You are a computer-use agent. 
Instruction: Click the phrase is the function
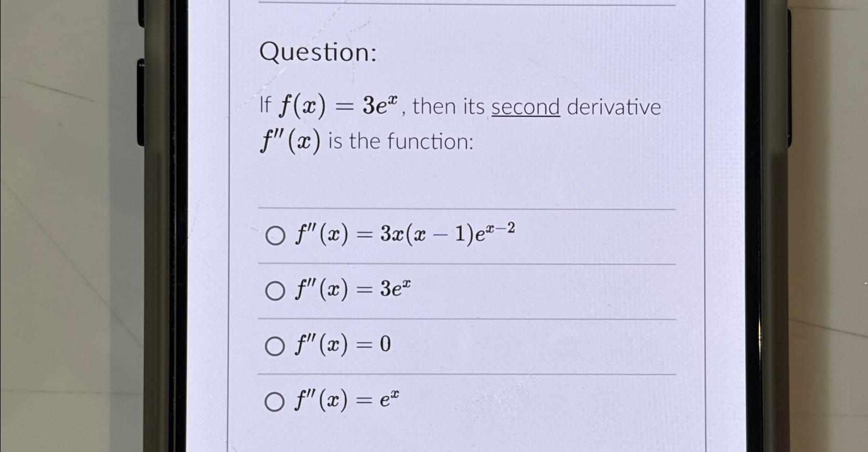coord(400,140)
